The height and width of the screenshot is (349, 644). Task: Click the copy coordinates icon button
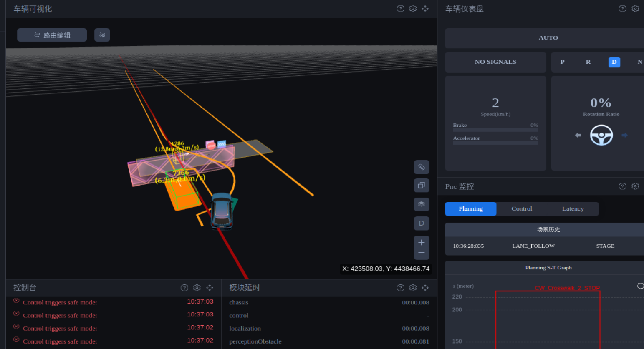(421, 186)
